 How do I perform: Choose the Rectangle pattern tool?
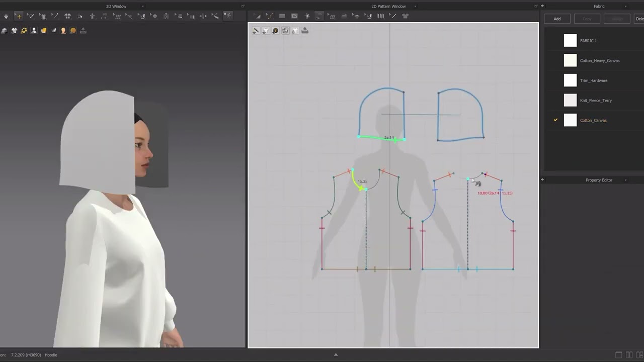click(282, 16)
